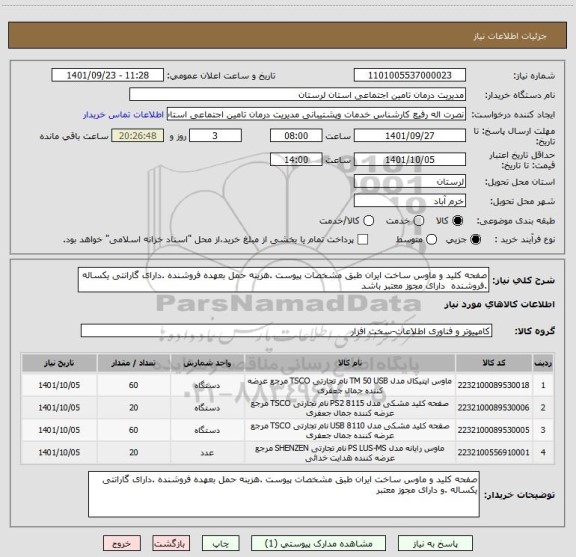Click نام دستگاه خریدار field
This screenshot has height=557, width=576.
(x=298, y=95)
